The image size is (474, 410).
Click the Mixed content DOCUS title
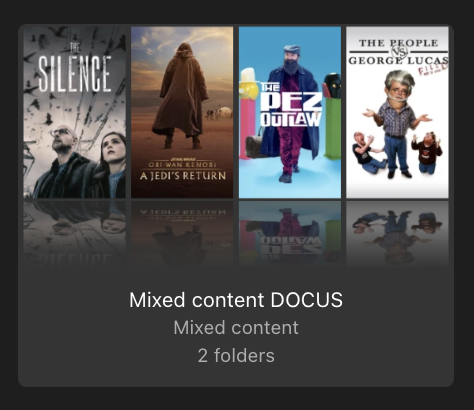click(236, 300)
